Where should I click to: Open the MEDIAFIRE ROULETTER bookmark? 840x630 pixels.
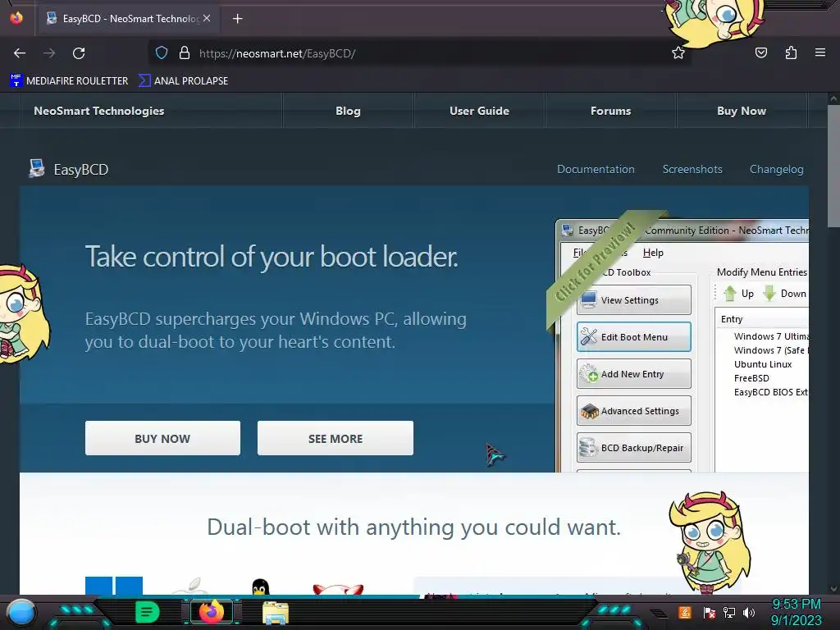(x=69, y=81)
